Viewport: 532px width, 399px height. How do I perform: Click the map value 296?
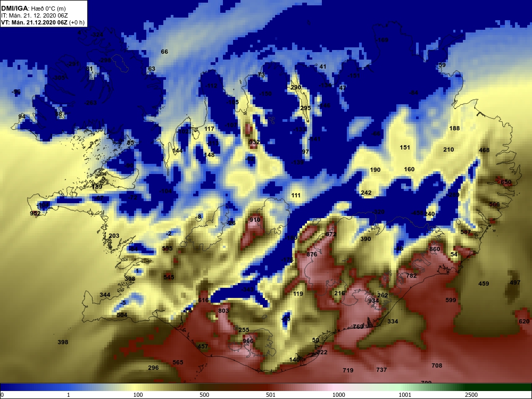[153, 368]
